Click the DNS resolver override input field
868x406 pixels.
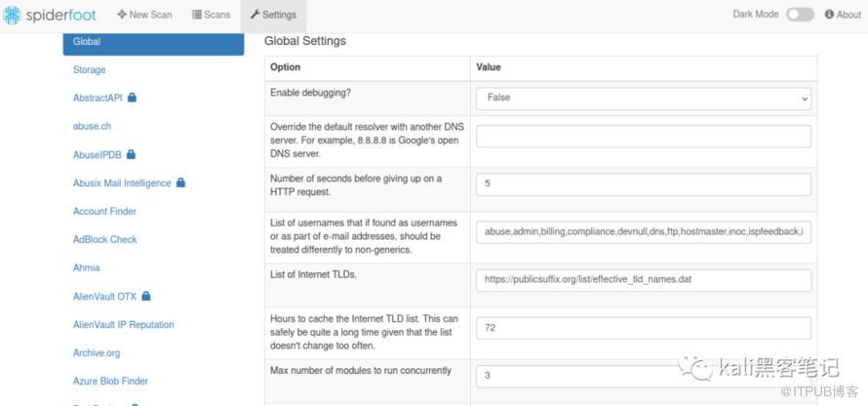(643, 137)
